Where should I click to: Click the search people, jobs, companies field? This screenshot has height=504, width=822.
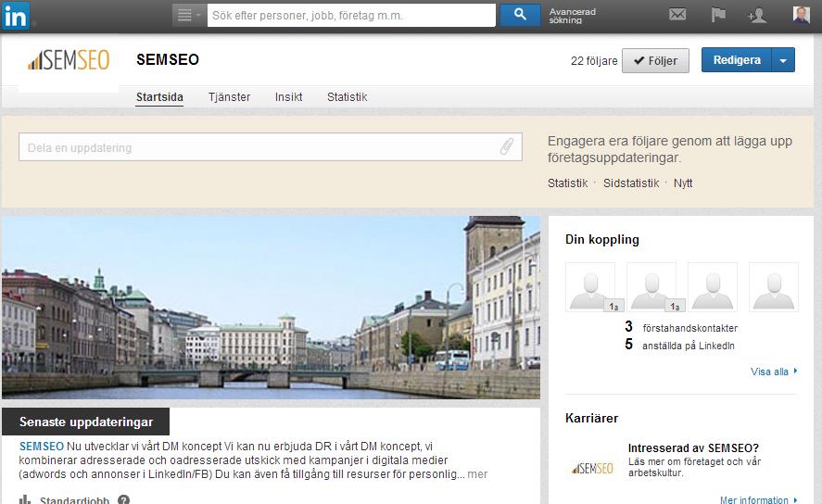pos(351,15)
